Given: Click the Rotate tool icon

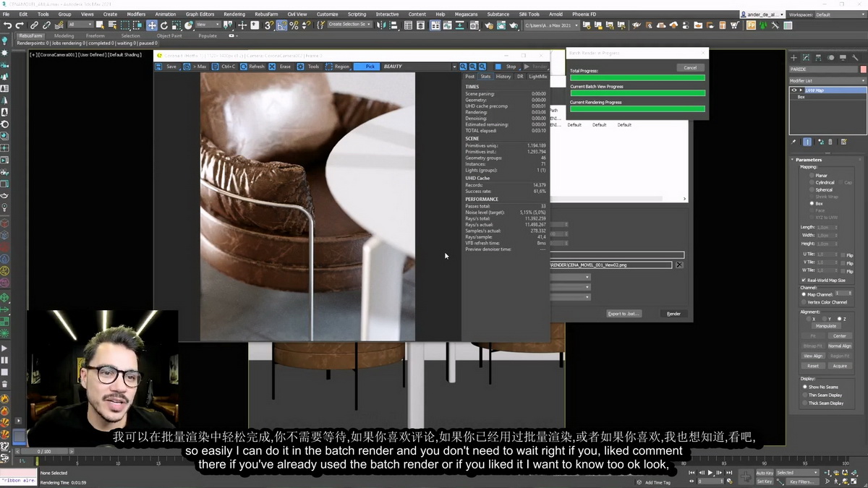Looking at the screenshot, I should (165, 25).
